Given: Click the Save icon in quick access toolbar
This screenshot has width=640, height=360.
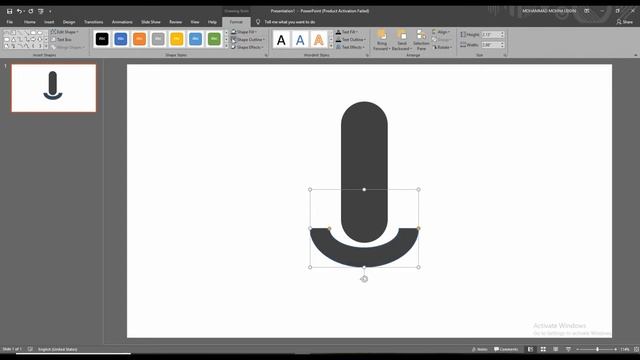Looking at the screenshot, I should pyautogui.click(x=9, y=11).
